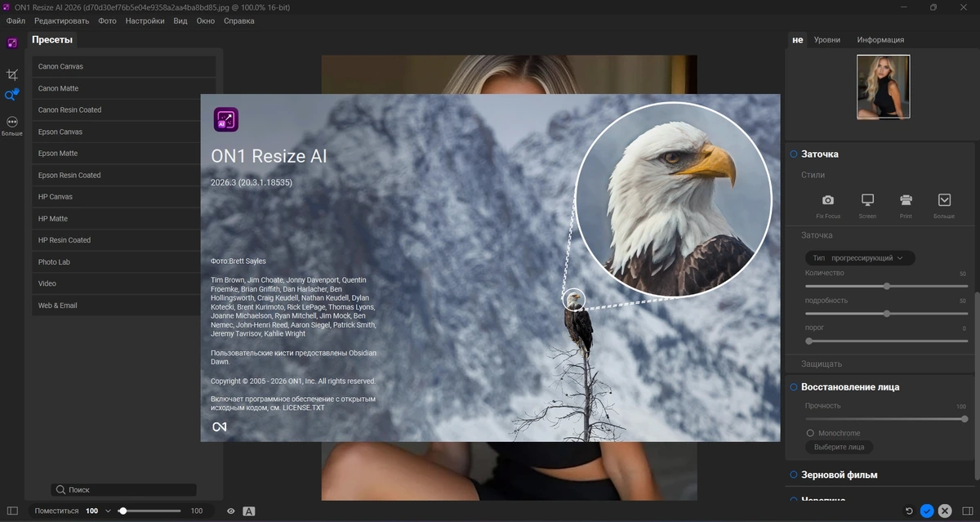Click the Прочность slider handle

(x=964, y=419)
